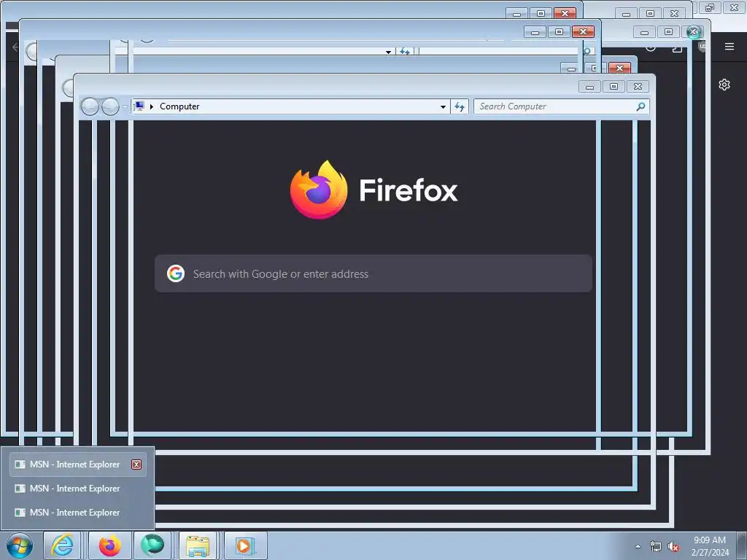Click the Forward arrow in the Computer window
The image size is (747, 560).
(x=111, y=106)
